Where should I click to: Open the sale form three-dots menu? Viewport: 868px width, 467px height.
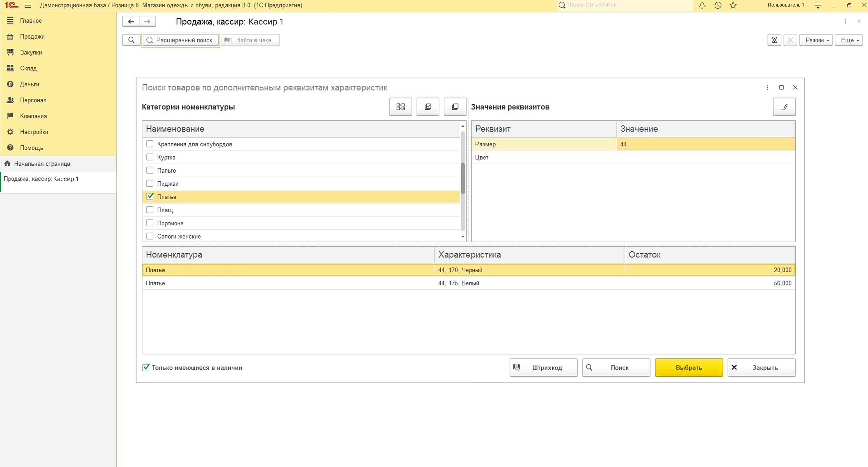click(x=845, y=21)
